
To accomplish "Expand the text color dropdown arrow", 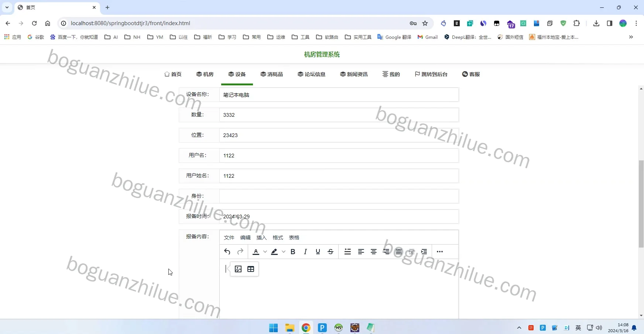I will (265, 252).
